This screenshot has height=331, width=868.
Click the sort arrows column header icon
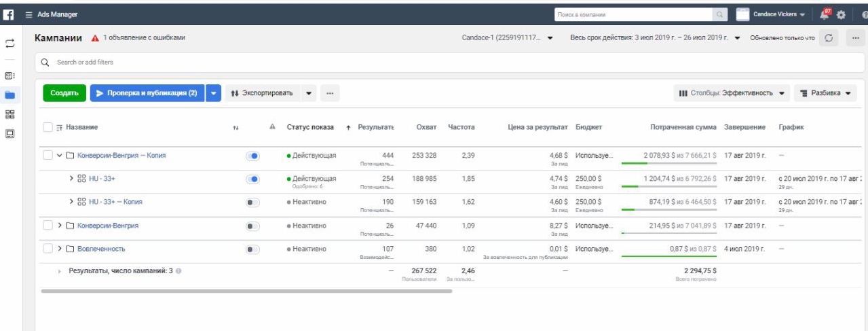click(x=235, y=128)
